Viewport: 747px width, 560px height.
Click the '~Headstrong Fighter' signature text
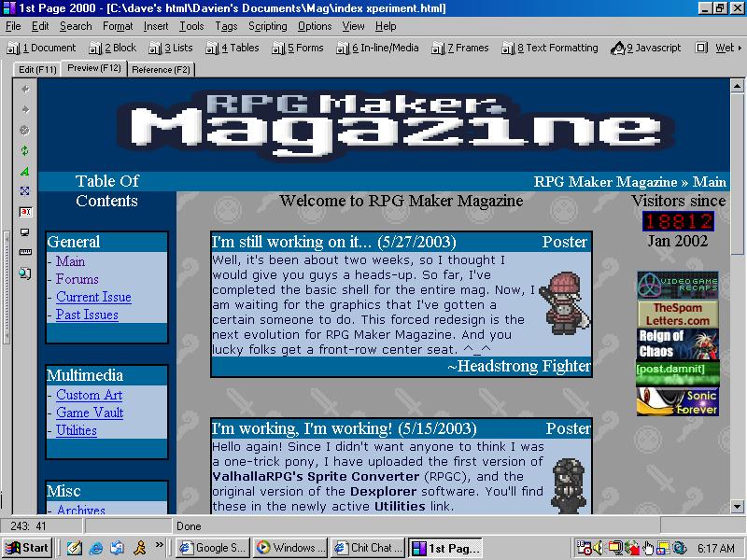coord(519,366)
